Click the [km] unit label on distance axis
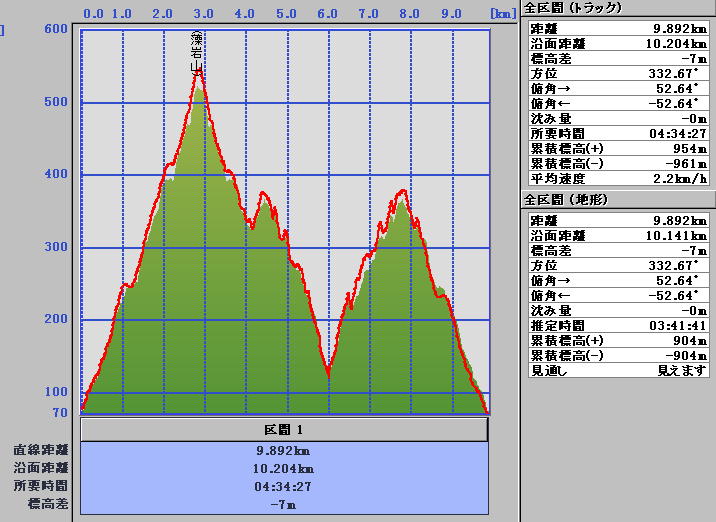 pyautogui.click(x=503, y=14)
